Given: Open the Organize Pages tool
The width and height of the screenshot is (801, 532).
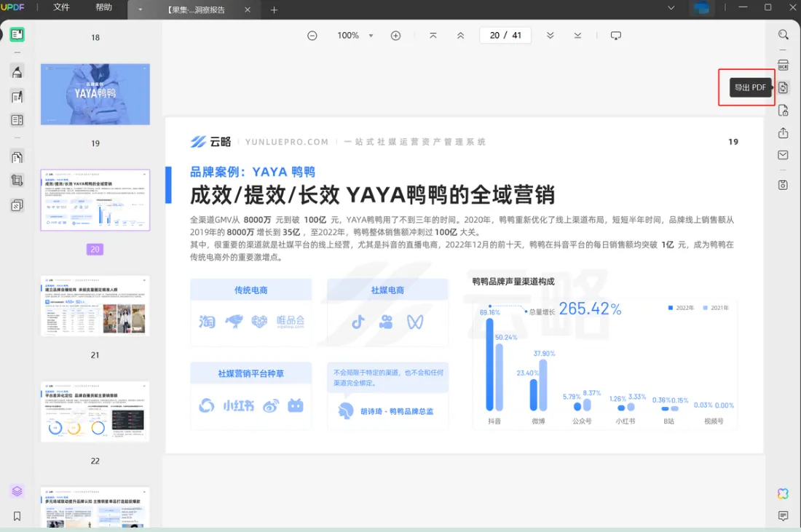Looking at the screenshot, I should point(17,157).
